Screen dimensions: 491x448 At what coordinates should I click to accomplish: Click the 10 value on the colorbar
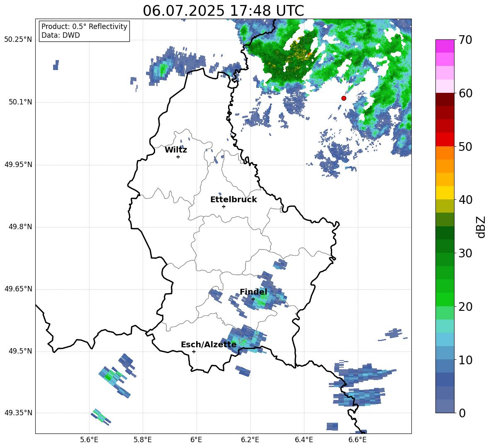point(465,360)
